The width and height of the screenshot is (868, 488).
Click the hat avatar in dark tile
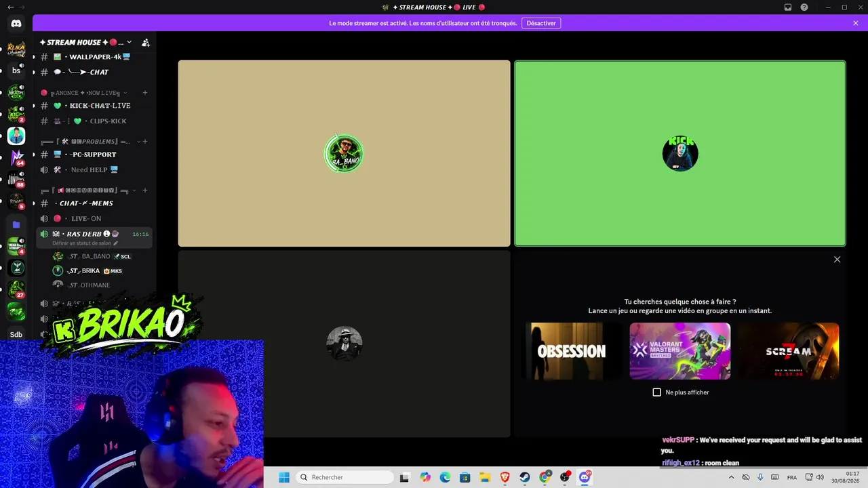(344, 344)
